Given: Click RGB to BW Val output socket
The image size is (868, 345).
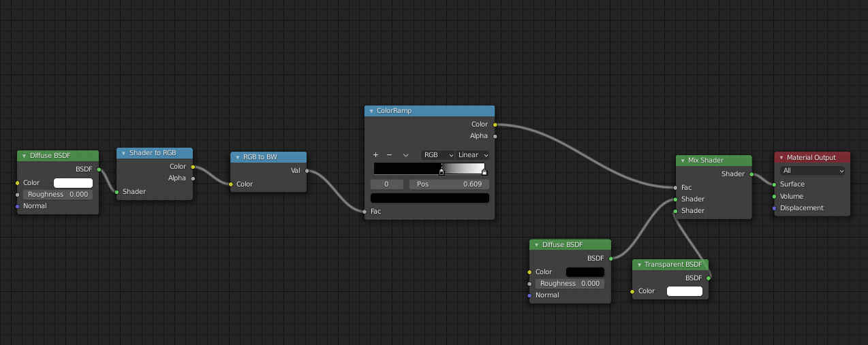Looking at the screenshot, I should coord(307,171).
